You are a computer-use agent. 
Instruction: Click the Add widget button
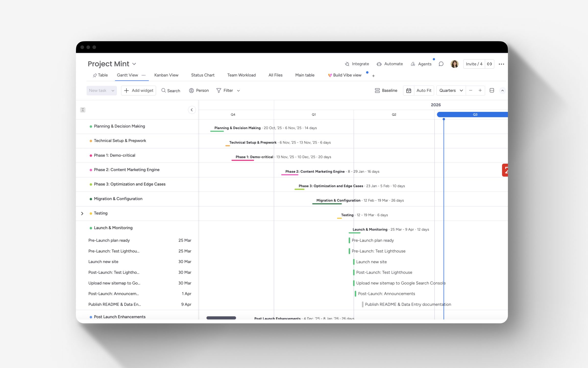[139, 91]
